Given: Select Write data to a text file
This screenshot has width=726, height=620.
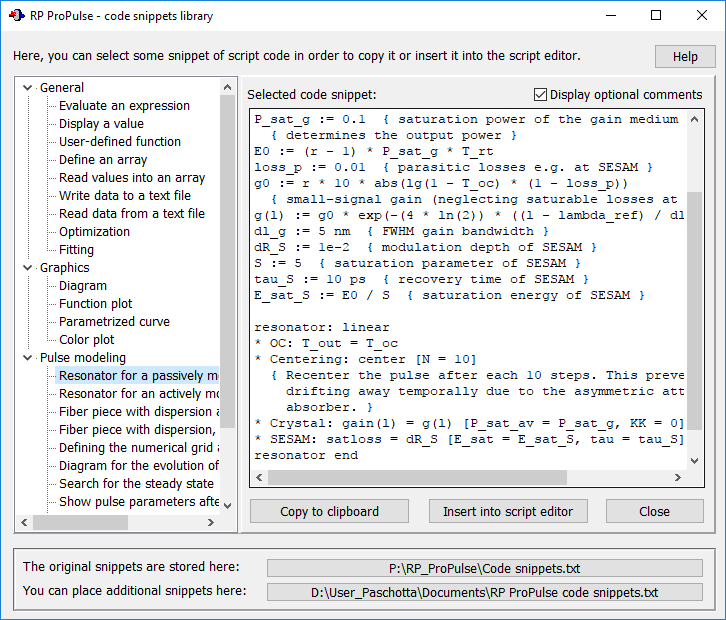Looking at the screenshot, I should click(125, 195).
